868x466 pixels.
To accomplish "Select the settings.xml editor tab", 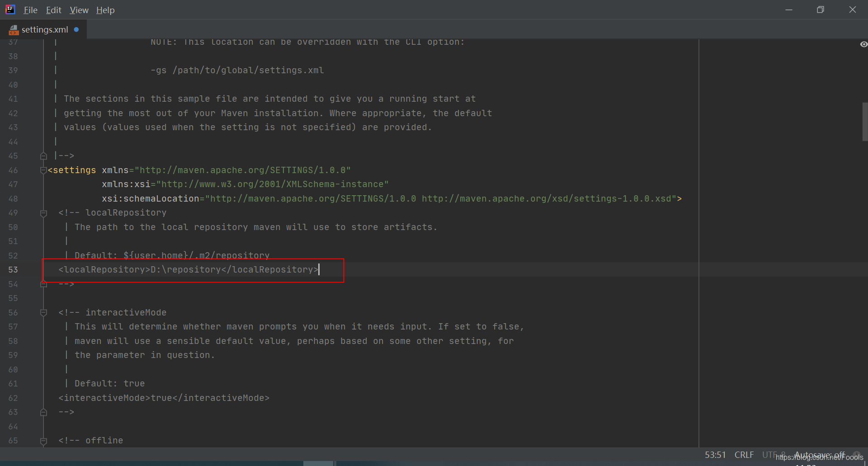I will [x=44, y=29].
